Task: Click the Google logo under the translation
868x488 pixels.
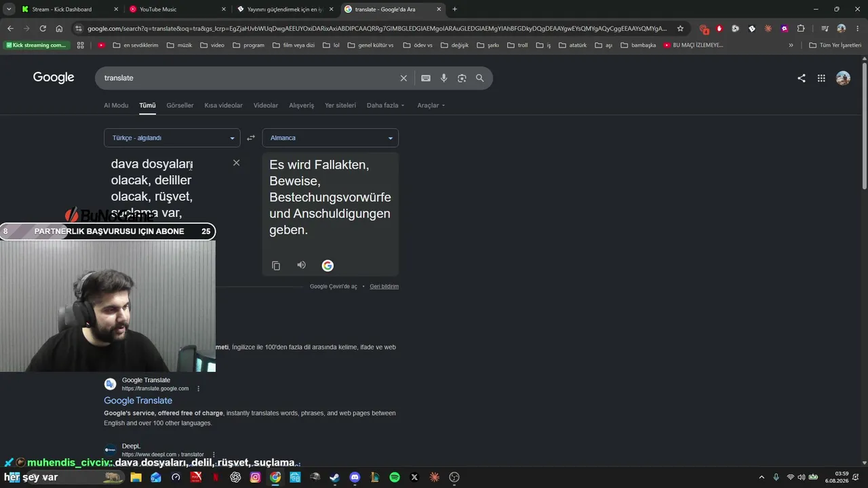Action: [328, 266]
